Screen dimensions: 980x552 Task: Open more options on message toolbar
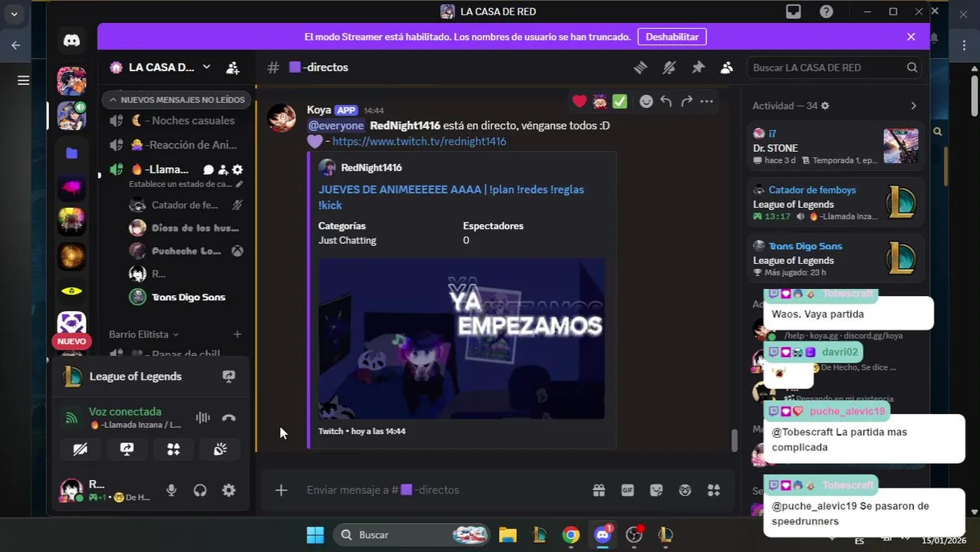coord(707,101)
